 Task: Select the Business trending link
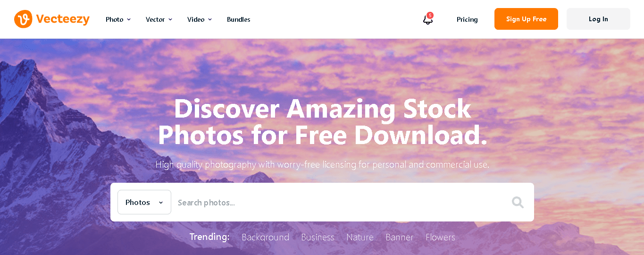click(x=318, y=237)
